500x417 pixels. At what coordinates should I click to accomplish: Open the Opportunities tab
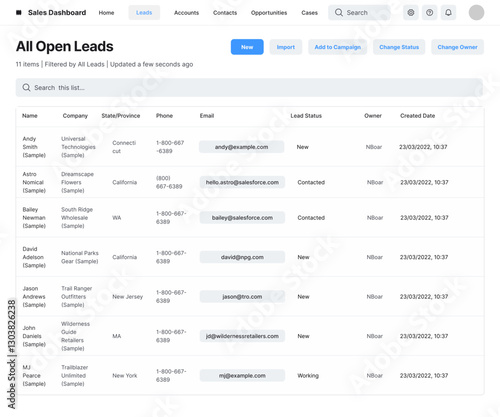pos(269,13)
